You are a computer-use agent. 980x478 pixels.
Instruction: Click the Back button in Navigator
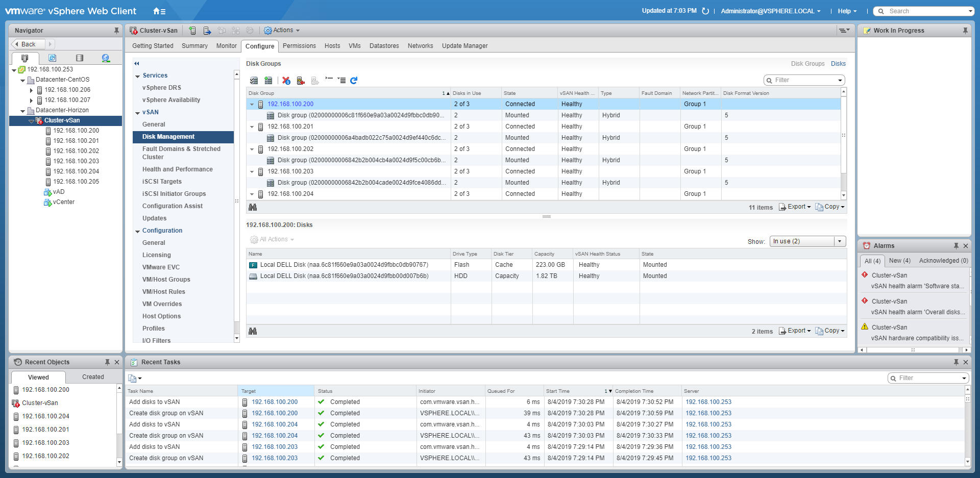pos(28,44)
